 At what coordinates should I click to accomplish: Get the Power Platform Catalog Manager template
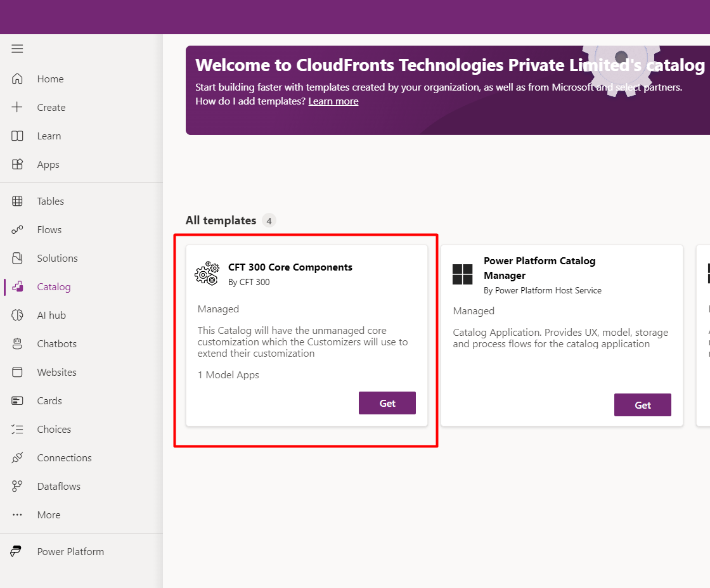coord(642,405)
